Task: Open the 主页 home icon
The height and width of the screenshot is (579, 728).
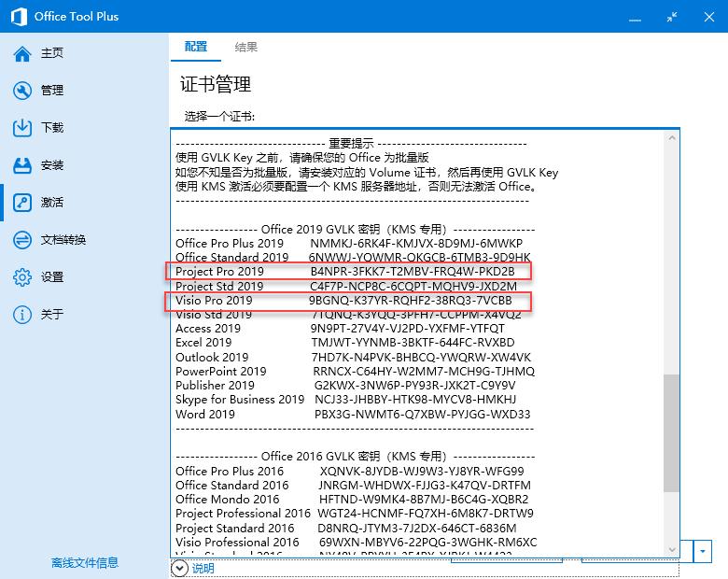Action: [21, 53]
